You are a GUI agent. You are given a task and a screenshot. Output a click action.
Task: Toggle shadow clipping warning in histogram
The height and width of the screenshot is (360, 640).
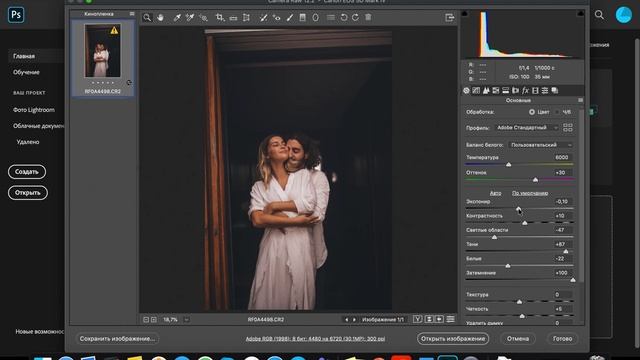pos(464,14)
